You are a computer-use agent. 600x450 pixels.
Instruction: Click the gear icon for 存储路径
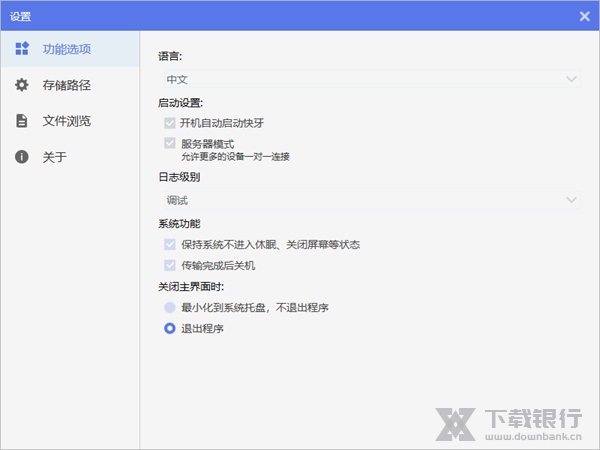point(22,85)
